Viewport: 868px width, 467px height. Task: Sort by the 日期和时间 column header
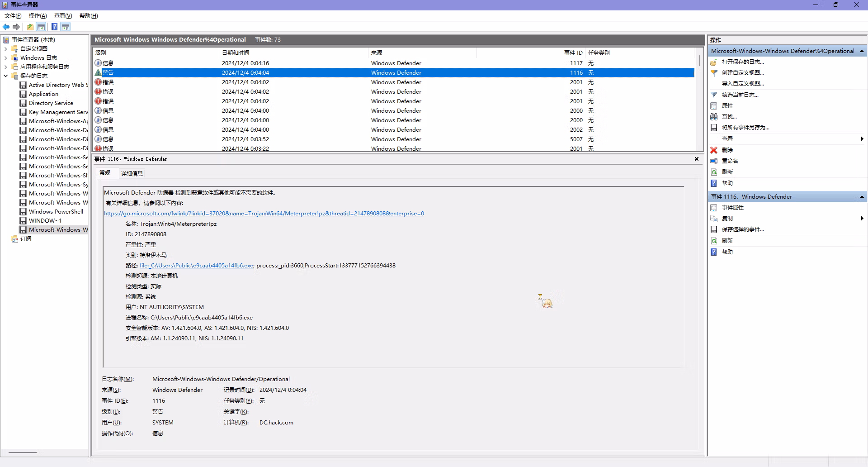tap(293, 53)
